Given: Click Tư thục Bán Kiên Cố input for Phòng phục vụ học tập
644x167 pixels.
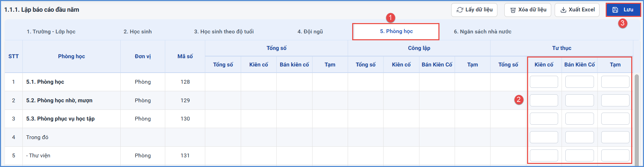Looking at the screenshot, I should 579,119.
